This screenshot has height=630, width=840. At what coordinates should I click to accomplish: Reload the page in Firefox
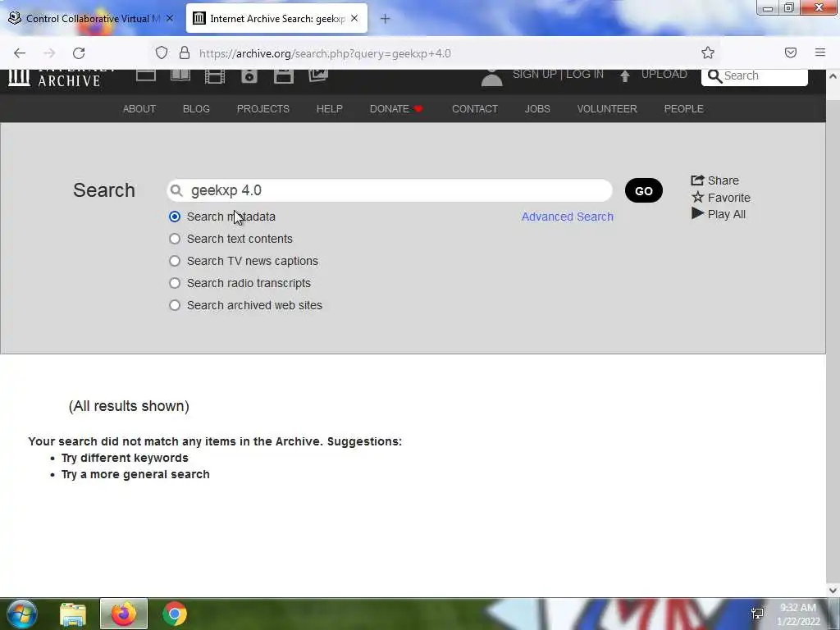pyautogui.click(x=79, y=53)
